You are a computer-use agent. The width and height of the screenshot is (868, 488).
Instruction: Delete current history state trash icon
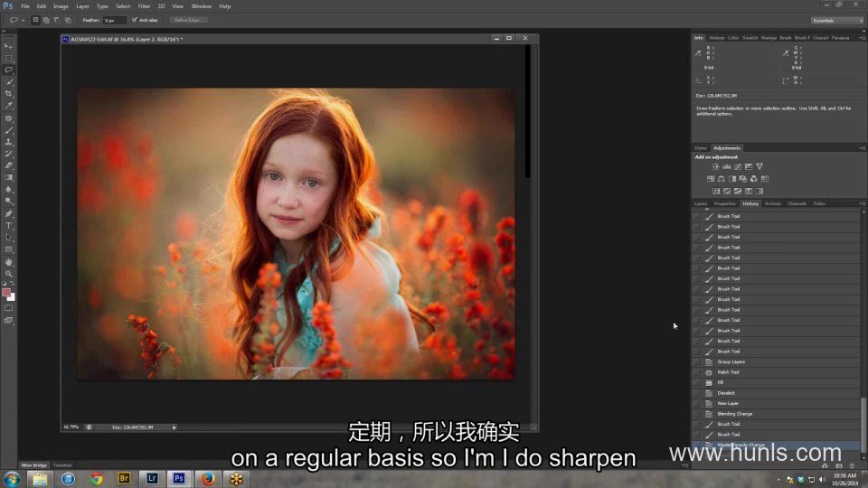[x=852, y=466]
